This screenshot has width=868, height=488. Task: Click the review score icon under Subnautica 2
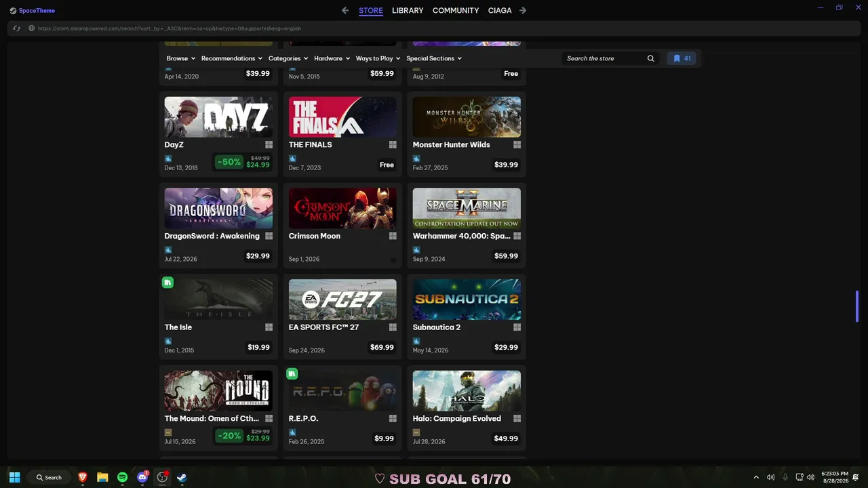point(416,342)
